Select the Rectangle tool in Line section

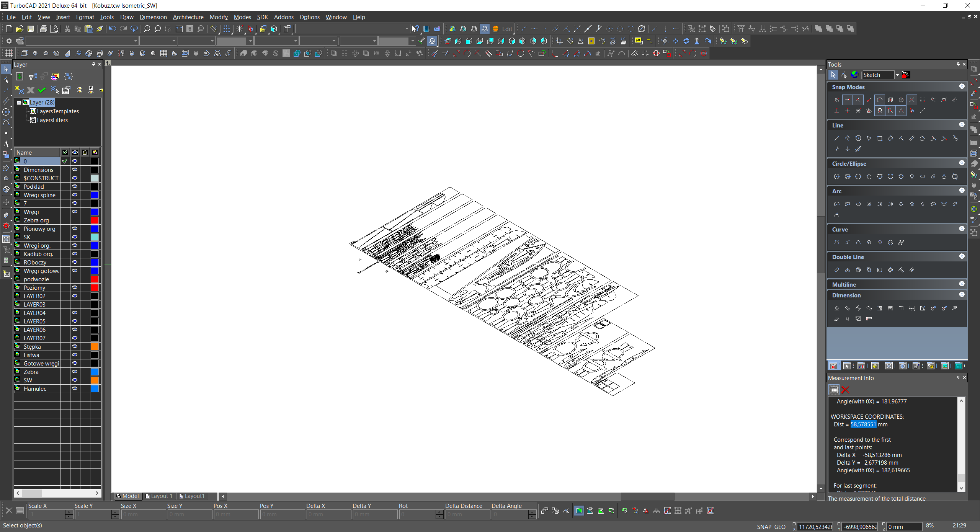click(x=880, y=139)
